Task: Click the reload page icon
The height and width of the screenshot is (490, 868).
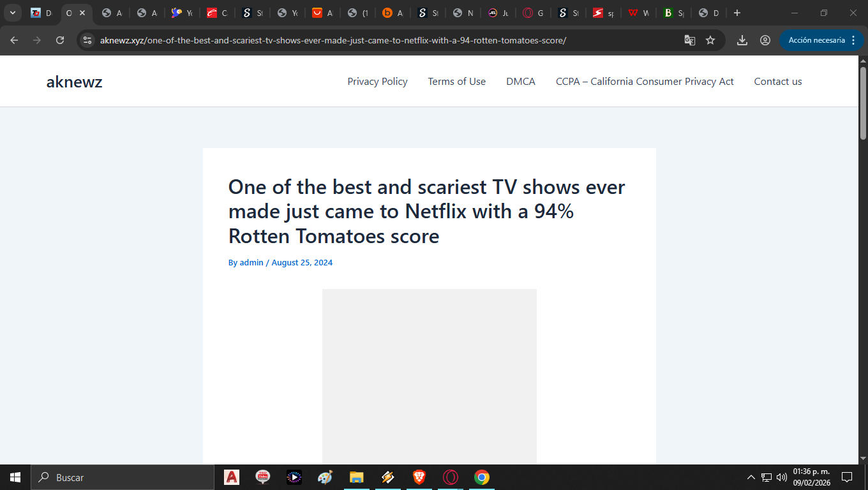Action: pos(60,40)
